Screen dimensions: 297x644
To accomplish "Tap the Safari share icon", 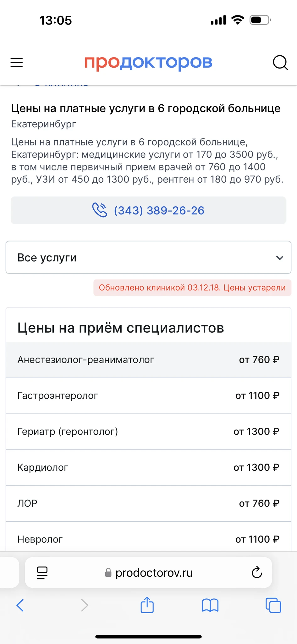I will click(x=147, y=605).
